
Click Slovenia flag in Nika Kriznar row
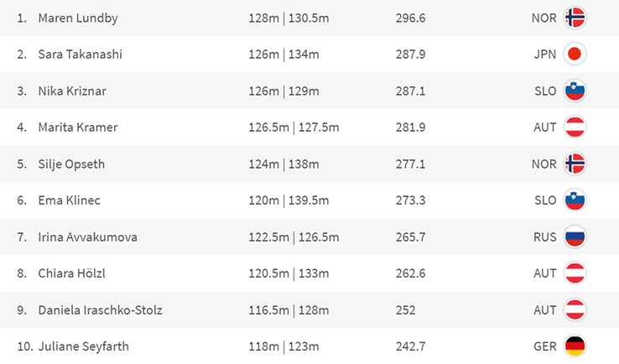(x=575, y=91)
